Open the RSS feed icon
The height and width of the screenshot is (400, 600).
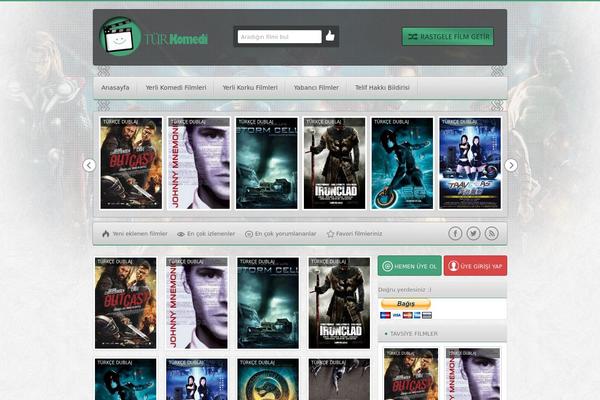[x=492, y=233]
